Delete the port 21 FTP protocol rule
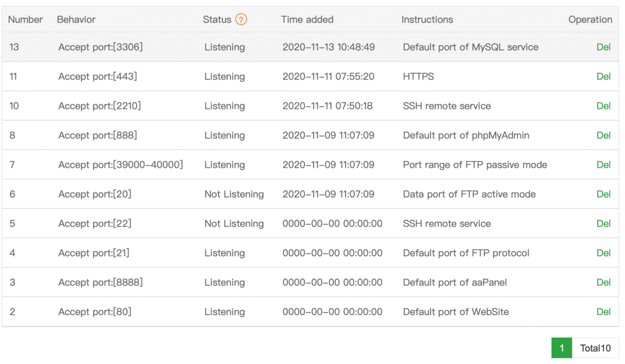Image resolution: width=625 pixels, height=364 pixels. [603, 253]
